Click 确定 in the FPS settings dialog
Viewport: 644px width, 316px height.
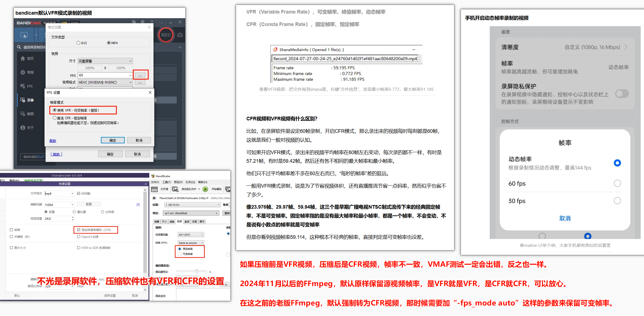click(113, 140)
